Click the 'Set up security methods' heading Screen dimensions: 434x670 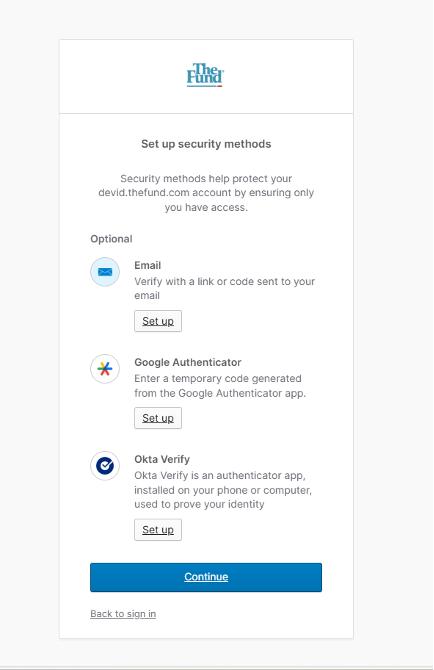tap(206, 144)
